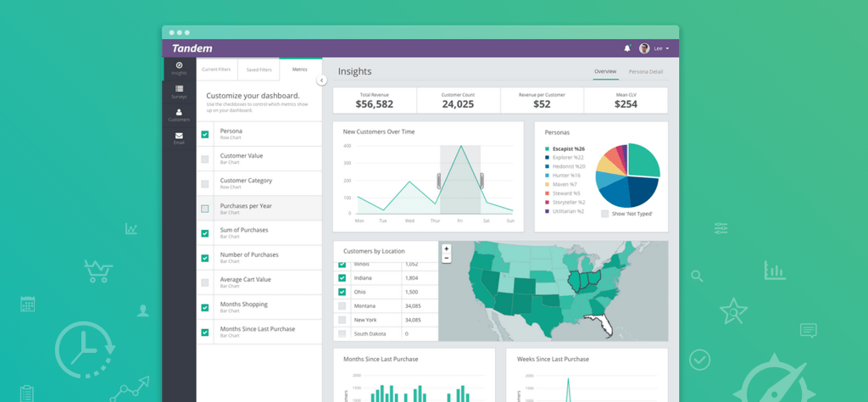Screen dimensions: 868x402
Task: Click the Steward legend swatch
Action: [x=547, y=193]
